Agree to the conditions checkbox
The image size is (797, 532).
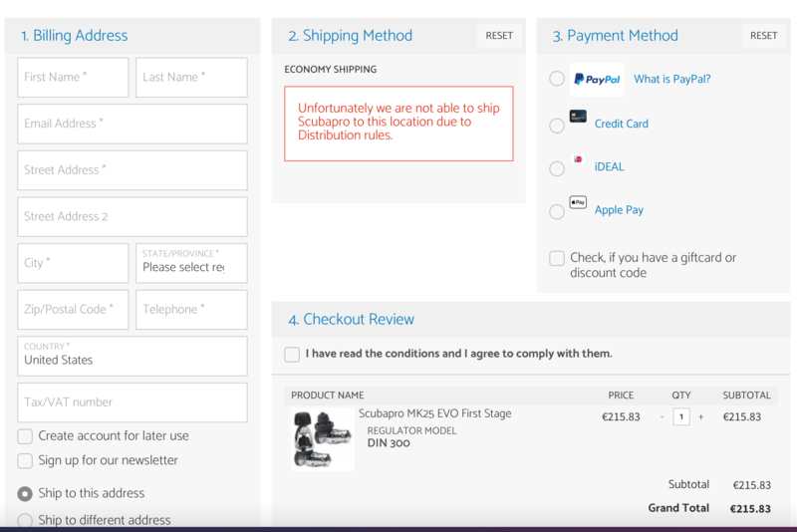click(292, 354)
